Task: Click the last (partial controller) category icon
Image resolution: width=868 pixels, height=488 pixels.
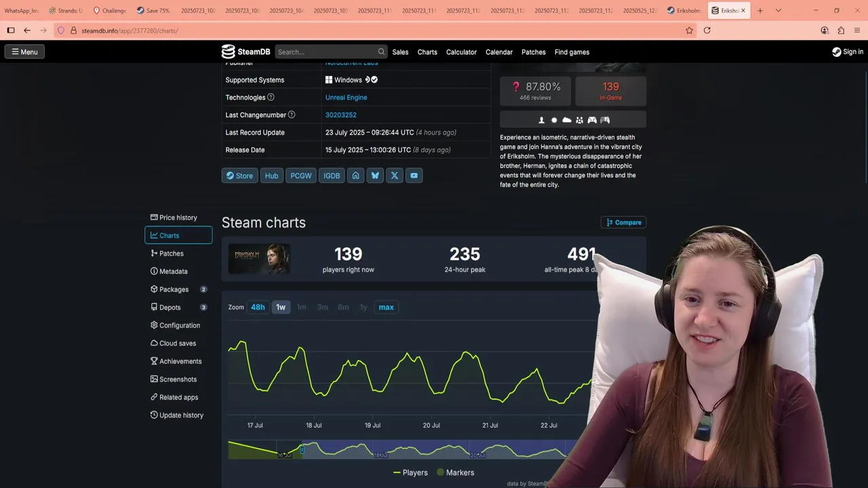Action: 605,120
